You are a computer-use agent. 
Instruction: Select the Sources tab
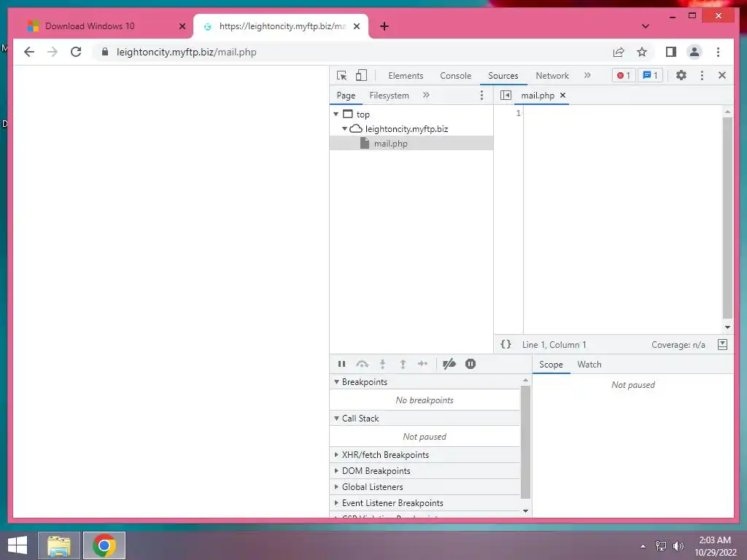tap(503, 76)
